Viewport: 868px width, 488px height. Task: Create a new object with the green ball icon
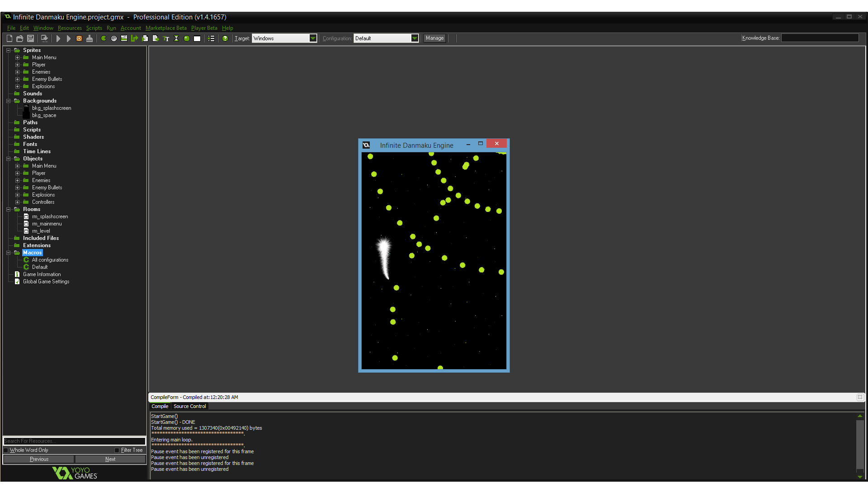point(187,38)
